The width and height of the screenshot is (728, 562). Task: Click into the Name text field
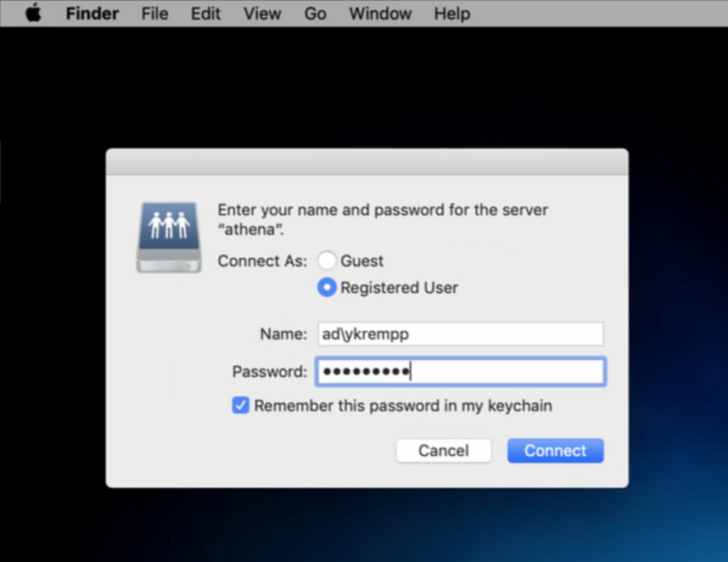pos(459,334)
